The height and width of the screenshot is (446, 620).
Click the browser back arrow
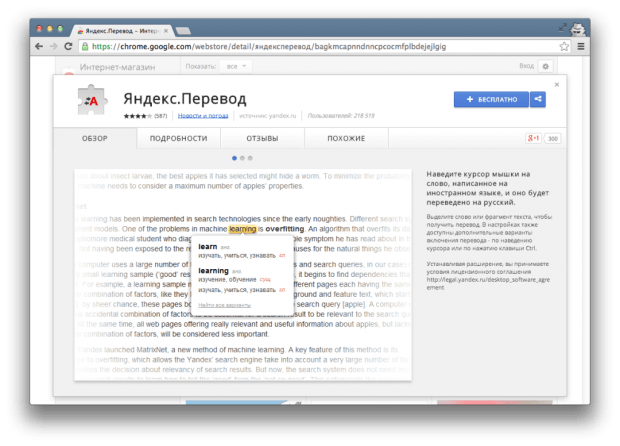point(39,46)
